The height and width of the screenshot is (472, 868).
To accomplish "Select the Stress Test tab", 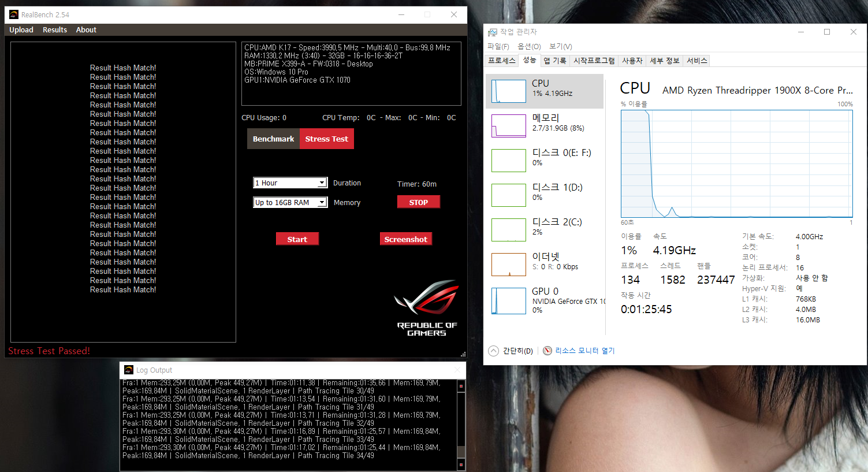I will click(x=327, y=139).
